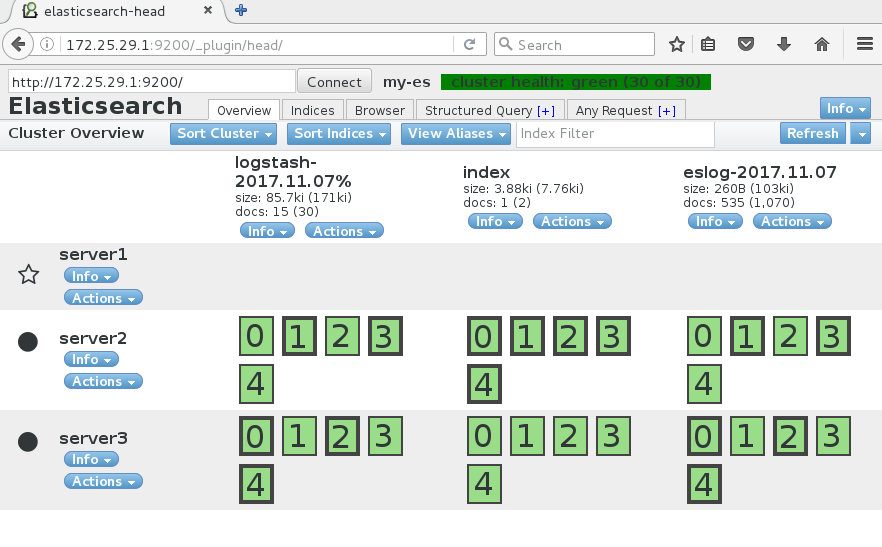Select index shard 4 on server2

[484, 384]
